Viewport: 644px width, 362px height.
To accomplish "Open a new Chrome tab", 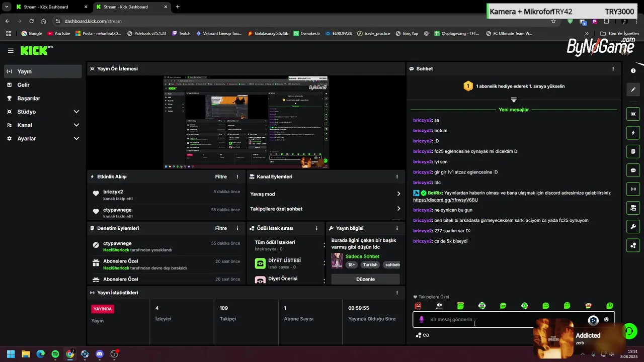I will pyautogui.click(x=178, y=7).
